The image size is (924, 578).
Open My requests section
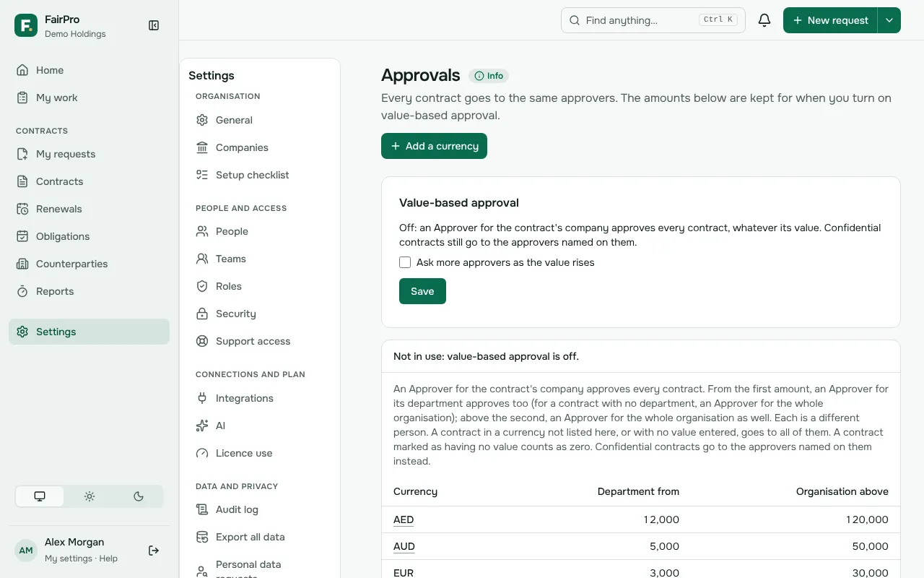pos(89,154)
